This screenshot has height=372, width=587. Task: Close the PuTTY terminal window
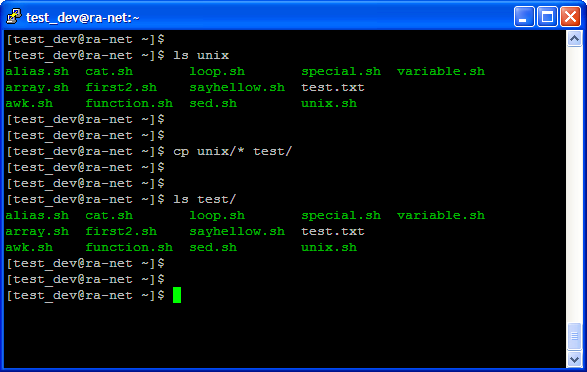[x=570, y=16]
